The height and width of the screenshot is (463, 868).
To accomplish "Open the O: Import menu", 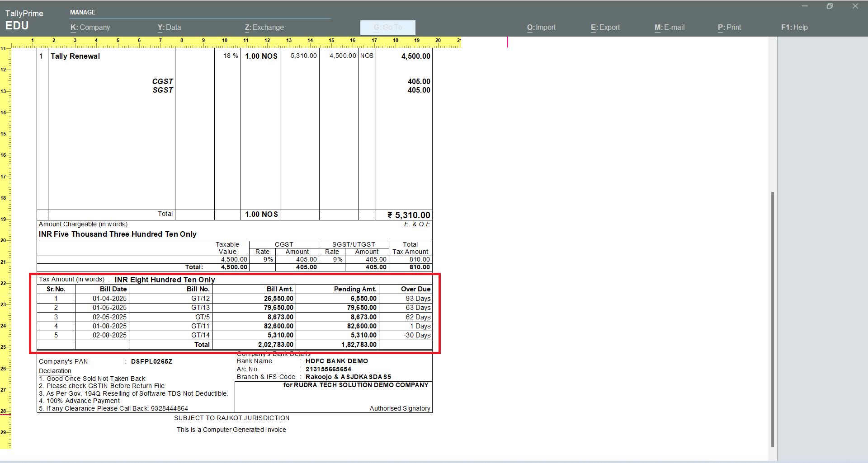I will 541,28.
